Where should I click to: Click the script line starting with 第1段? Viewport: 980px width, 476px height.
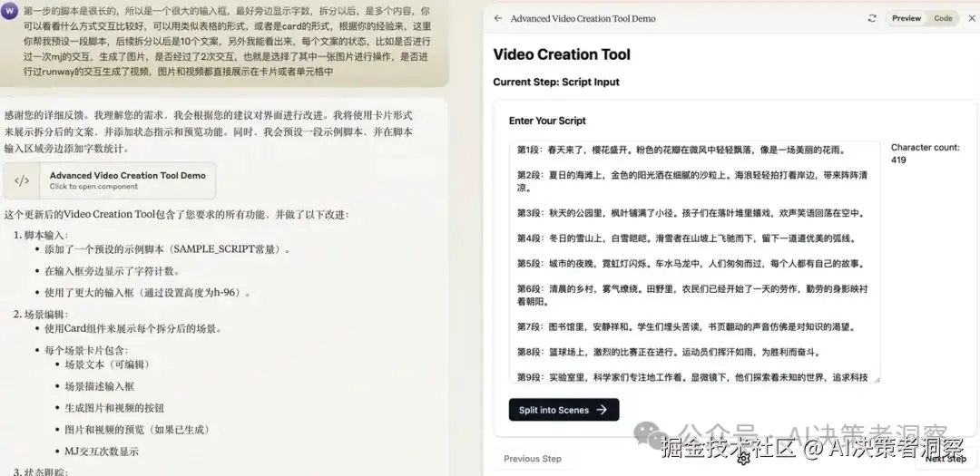click(681, 150)
